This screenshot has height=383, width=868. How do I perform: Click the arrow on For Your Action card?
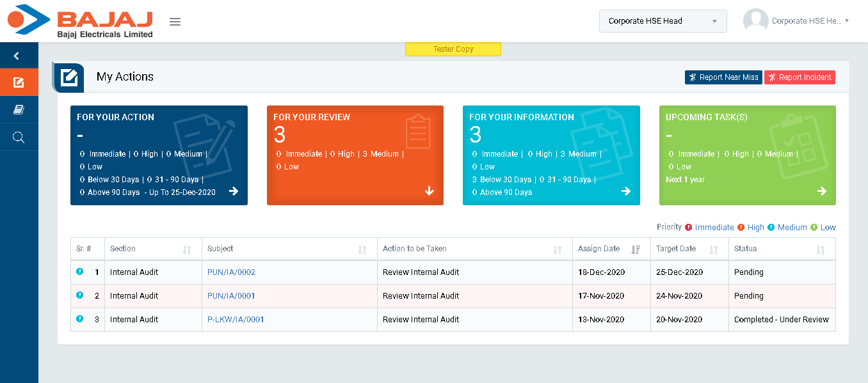coord(234,191)
